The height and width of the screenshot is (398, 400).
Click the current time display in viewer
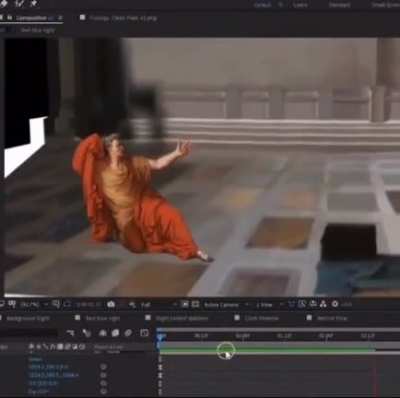(x=88, y=304)
